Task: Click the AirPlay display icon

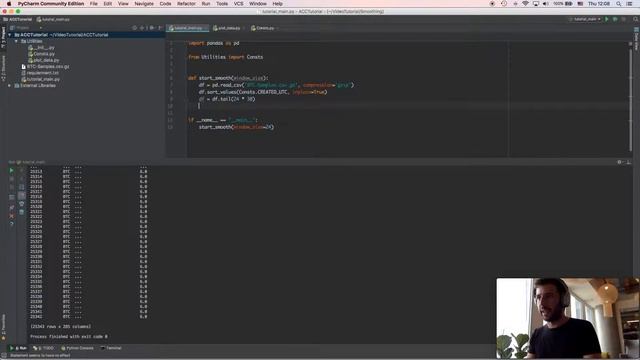Action: click(x=536, y=4)
